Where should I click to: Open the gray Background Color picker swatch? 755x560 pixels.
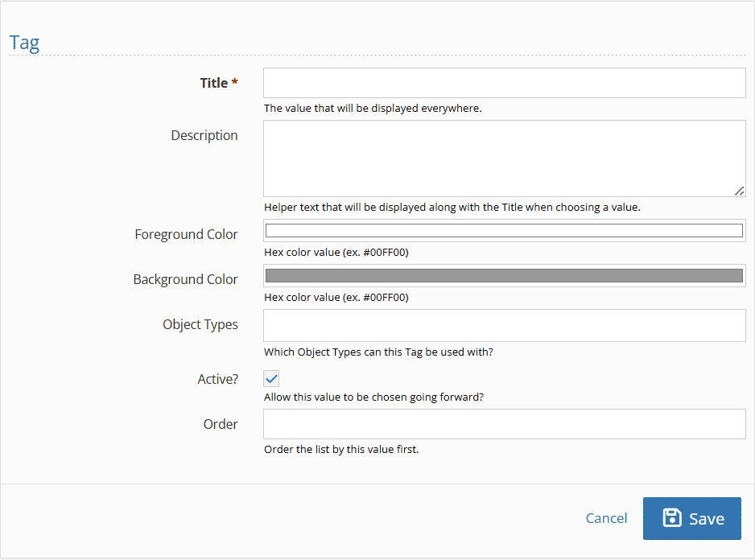pyautogui.click(x=504, y=275)
